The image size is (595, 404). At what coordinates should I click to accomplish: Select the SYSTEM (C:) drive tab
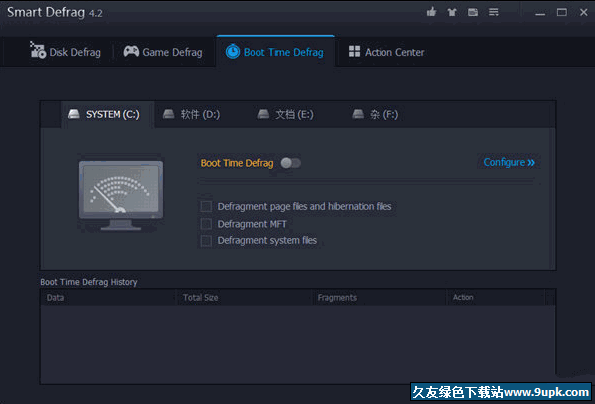pyautogui.click(x=107, y=114)
